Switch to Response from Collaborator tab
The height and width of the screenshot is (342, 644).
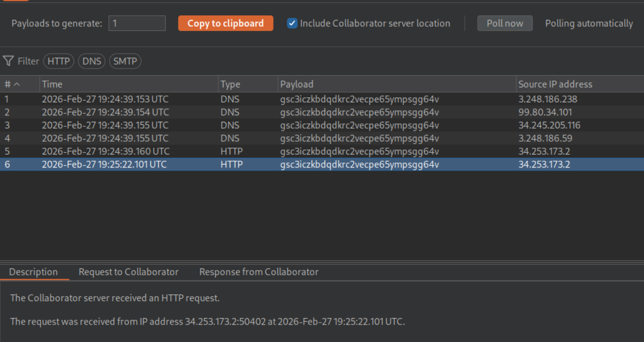[258, 272]
